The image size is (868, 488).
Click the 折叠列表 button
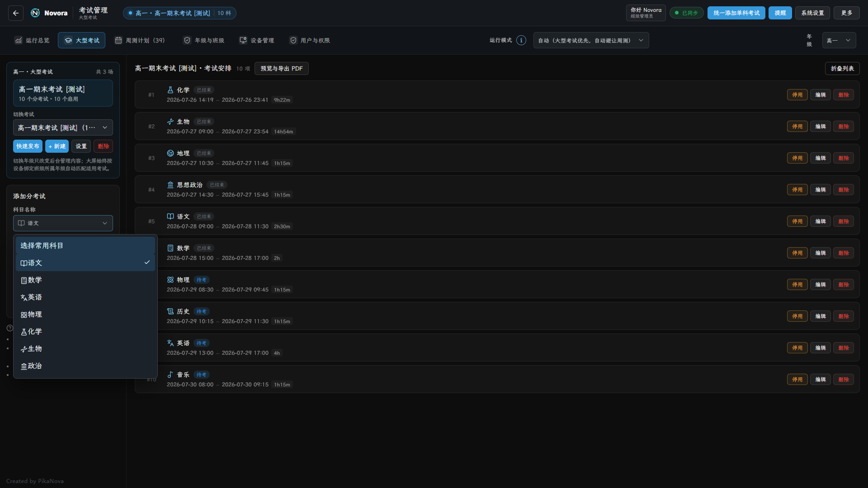point(842,68)
